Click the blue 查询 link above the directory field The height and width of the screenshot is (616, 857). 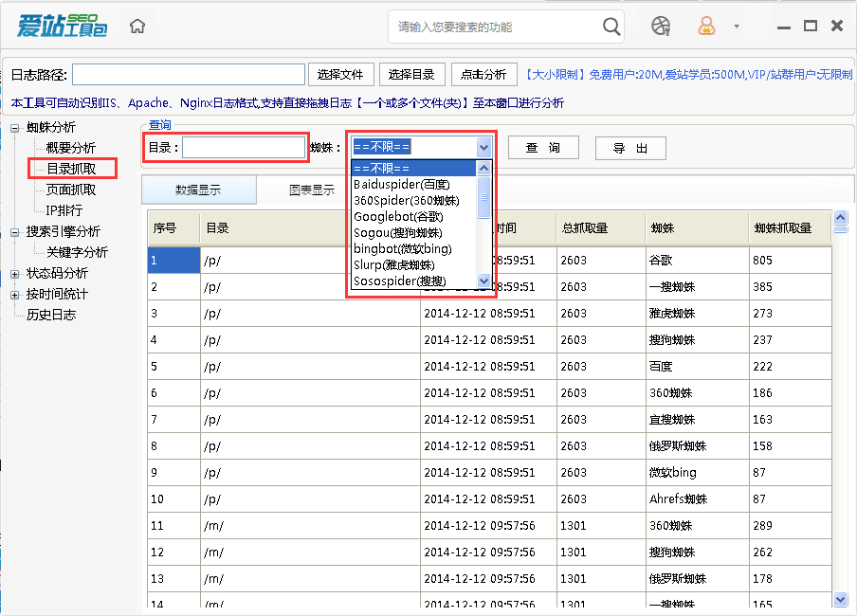click(x=157, y=124)
